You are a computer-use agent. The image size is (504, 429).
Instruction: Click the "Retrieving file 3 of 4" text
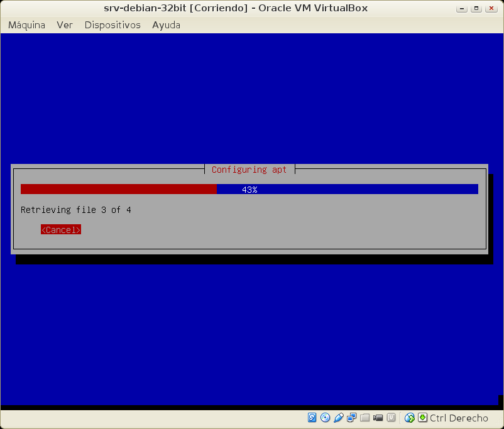pos(76,210)
